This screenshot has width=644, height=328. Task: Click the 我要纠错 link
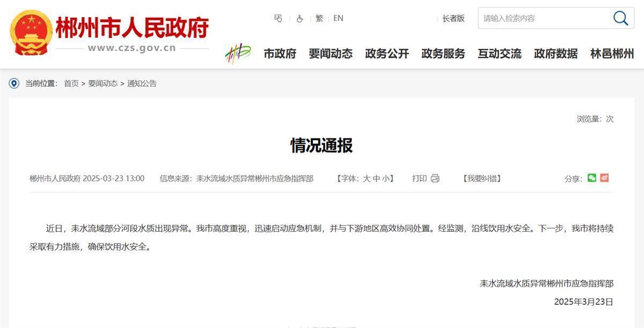481,178
